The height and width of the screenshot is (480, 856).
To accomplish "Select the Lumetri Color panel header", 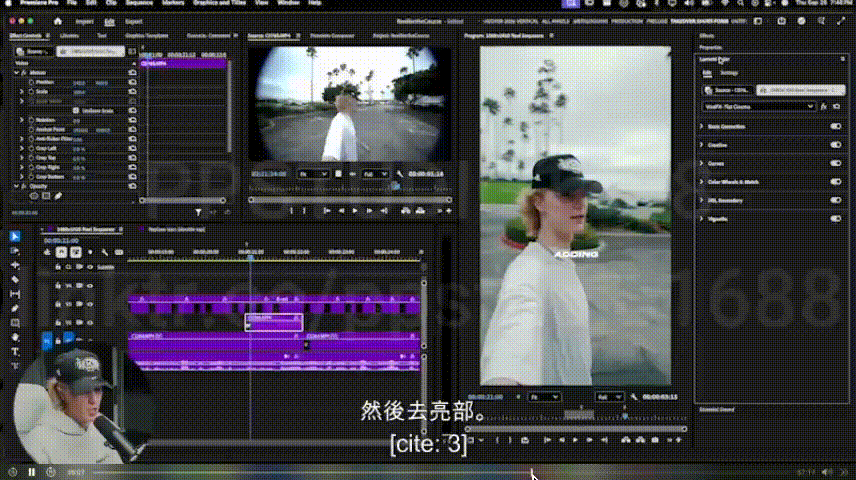I will pos(715,60).
